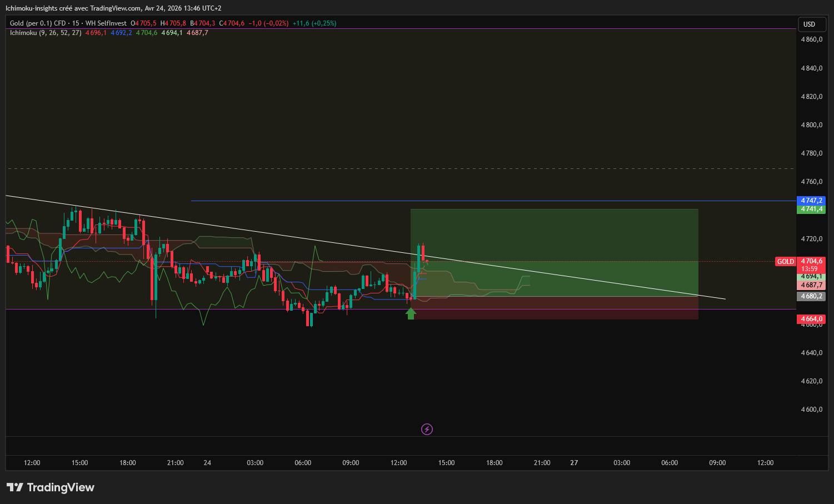834x504 pixels.
Task: Click the open value O4 705,5
Action: click(144, 23)
